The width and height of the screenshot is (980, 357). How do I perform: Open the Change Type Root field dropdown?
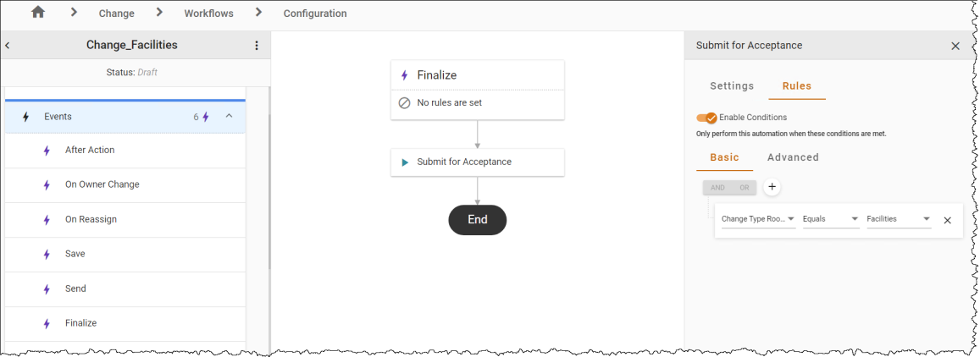click(758, 219)
